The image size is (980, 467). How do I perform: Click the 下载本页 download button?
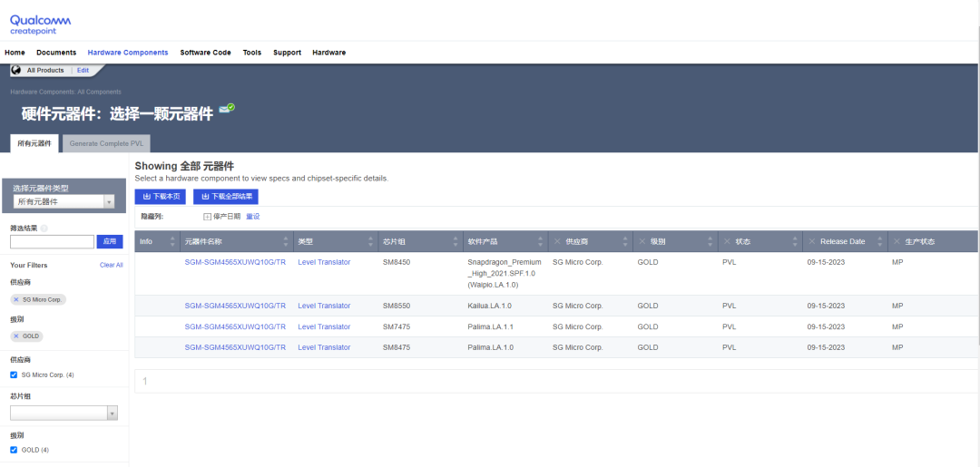(161, 197)
